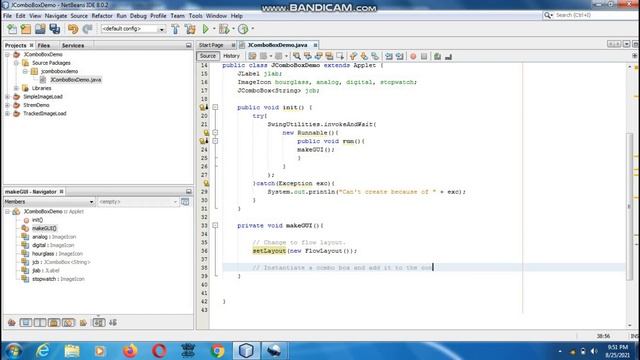Expand the SimpleImageLoad project

(7, 97)
